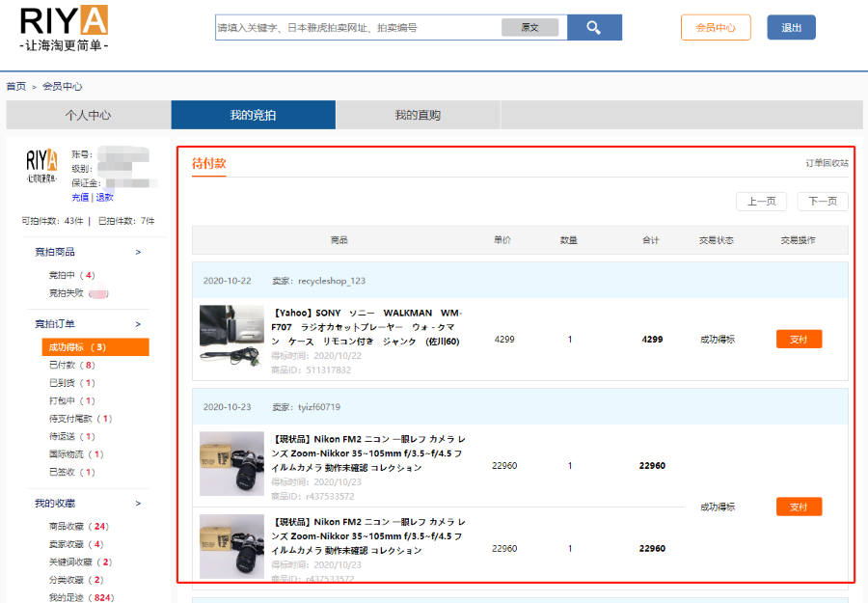Log out using the 退出 button

791,28
